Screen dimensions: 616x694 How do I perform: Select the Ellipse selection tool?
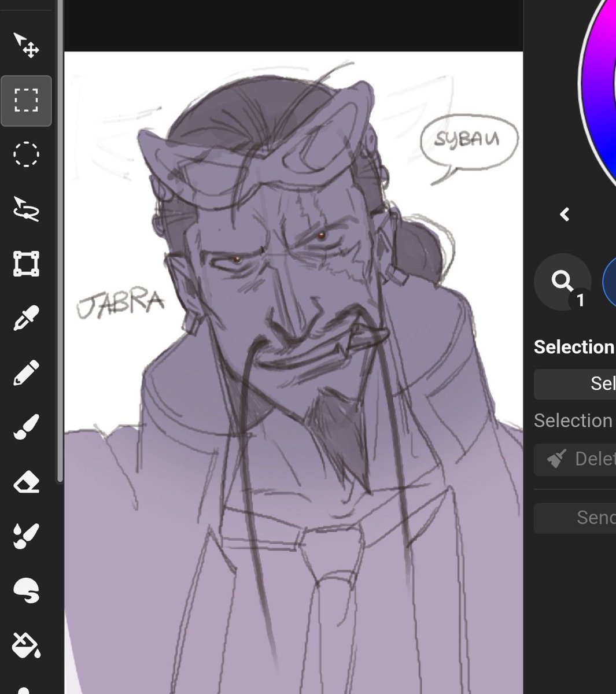[x=26, y=154]
